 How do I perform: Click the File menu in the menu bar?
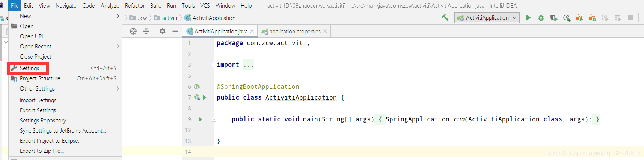(15, 5)
